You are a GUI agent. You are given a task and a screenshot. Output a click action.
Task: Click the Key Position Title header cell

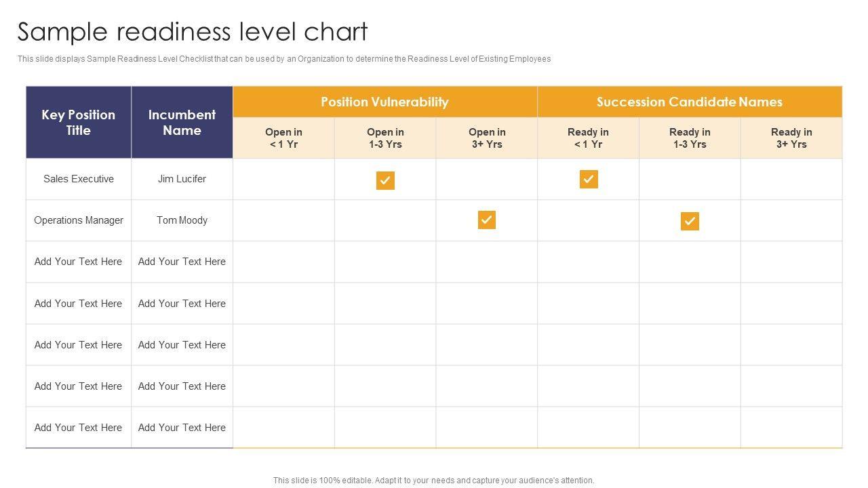(79, 123)
